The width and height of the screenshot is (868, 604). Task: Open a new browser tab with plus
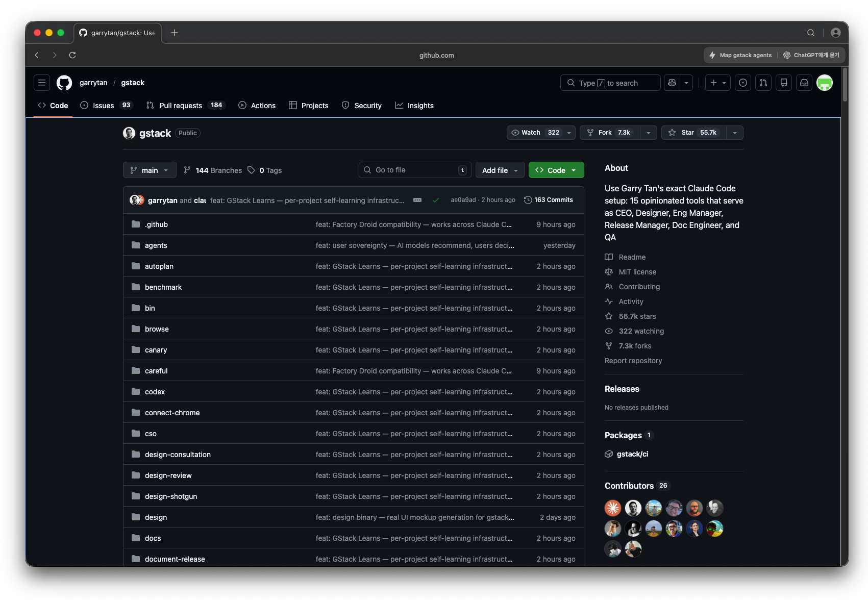[x=175, y=33]
